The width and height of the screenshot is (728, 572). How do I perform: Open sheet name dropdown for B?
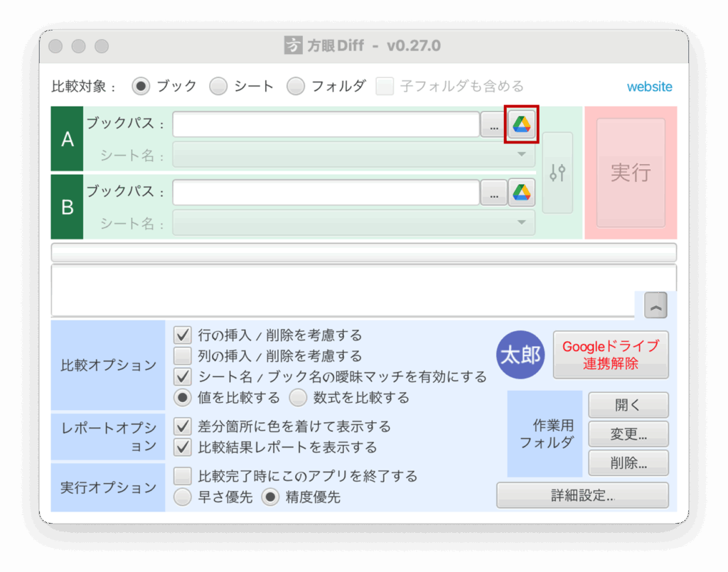pyautogui.click(x=353, y=223)
